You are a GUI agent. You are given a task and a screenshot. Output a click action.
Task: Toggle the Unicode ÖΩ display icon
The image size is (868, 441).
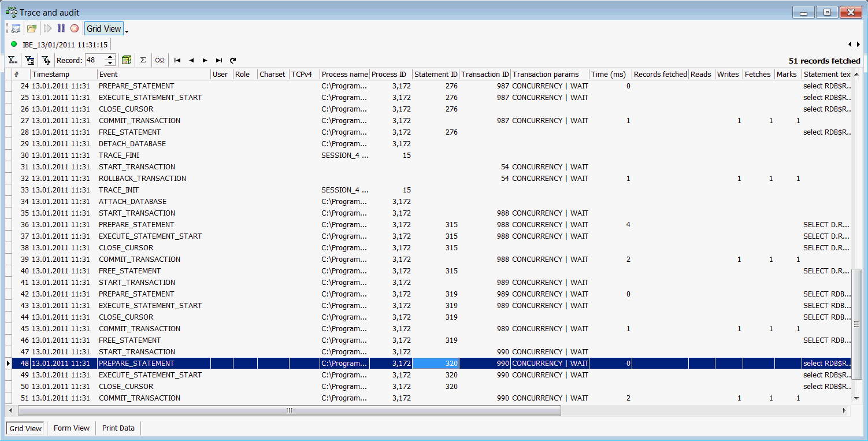point(160,60)
